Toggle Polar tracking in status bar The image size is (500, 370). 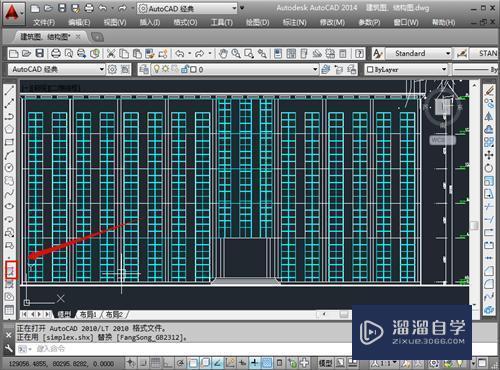click(180, 363)
